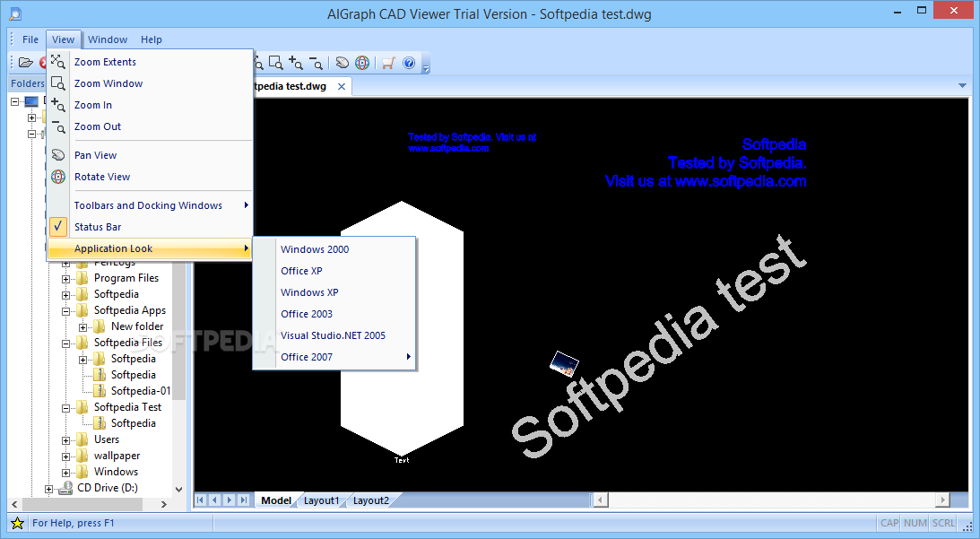Choose Zoom In from the View menu
Screen dimensions: 980x539
pyautogui.click(x=150, y=105)
